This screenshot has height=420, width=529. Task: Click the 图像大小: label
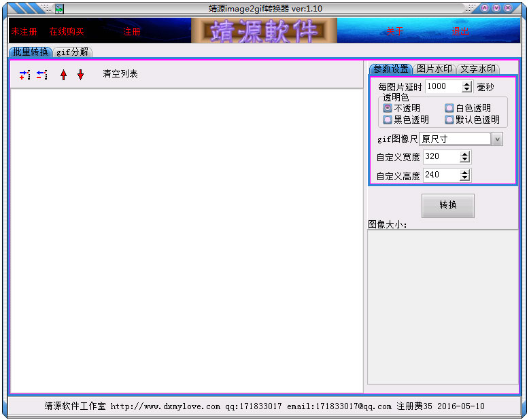click(x=388, y=224)
